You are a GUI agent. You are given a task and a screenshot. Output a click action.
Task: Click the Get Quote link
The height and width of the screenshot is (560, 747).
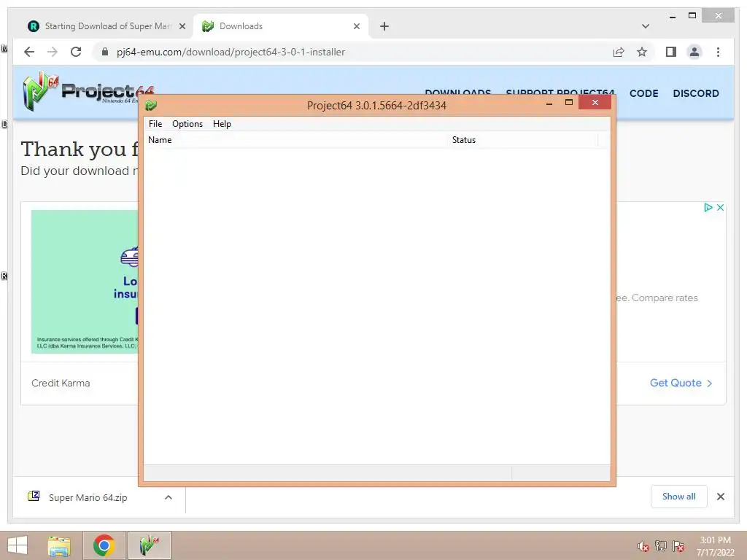[x=681, y=383]
